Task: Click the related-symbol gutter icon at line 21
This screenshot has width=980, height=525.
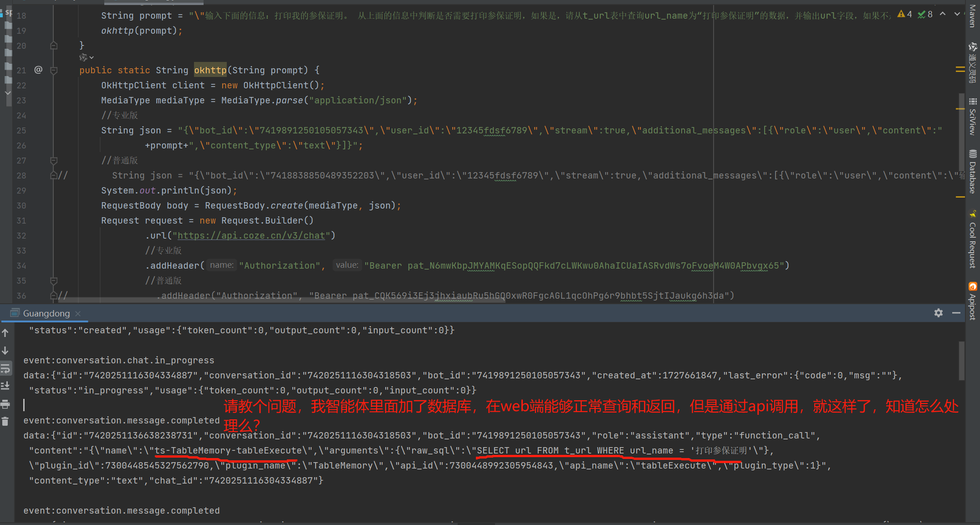Action: pos(38,70)
